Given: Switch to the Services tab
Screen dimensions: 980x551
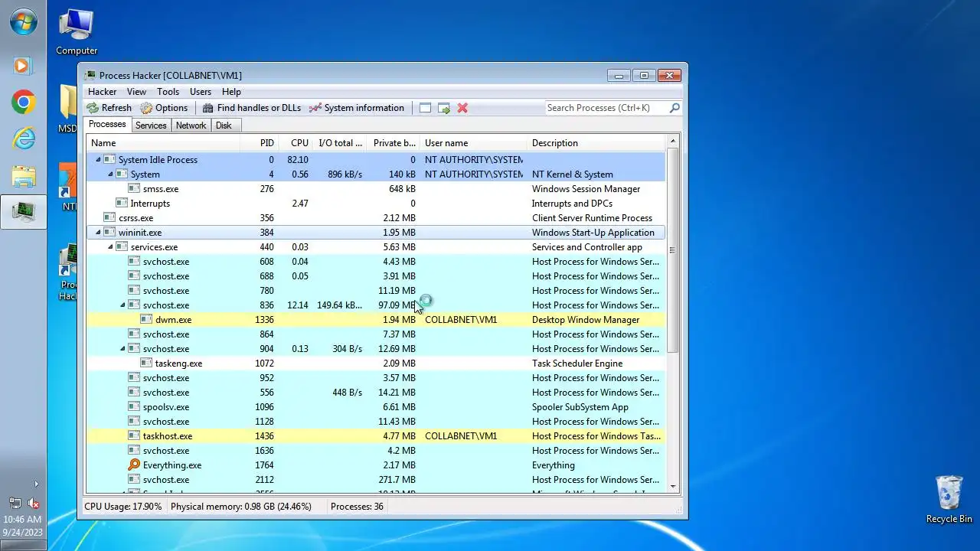Looking at the screenshot, I should pyautogui.click(x=151, y=126).
